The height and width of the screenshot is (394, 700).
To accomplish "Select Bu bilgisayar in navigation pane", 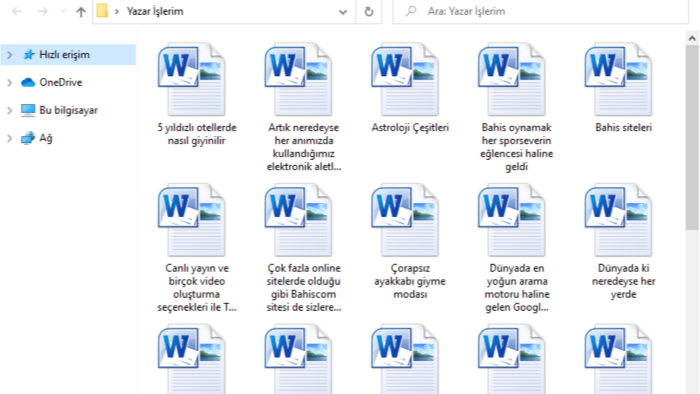I will (x=68, y=110).
